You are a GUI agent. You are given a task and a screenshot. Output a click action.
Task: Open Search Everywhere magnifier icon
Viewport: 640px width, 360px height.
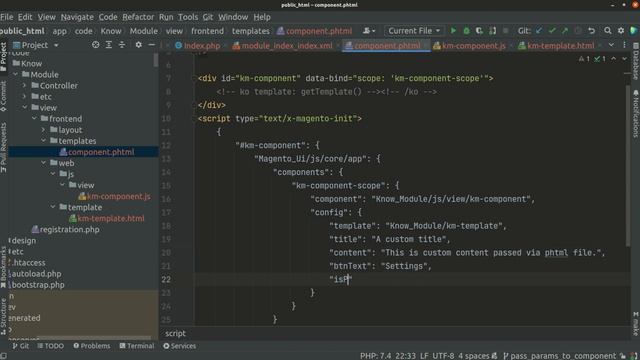point(608,31)
